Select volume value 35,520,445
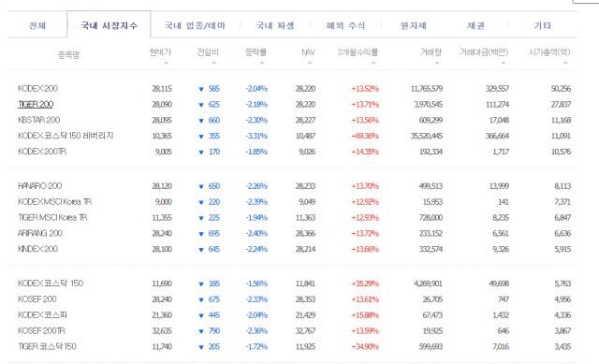 tap(427, 136)
